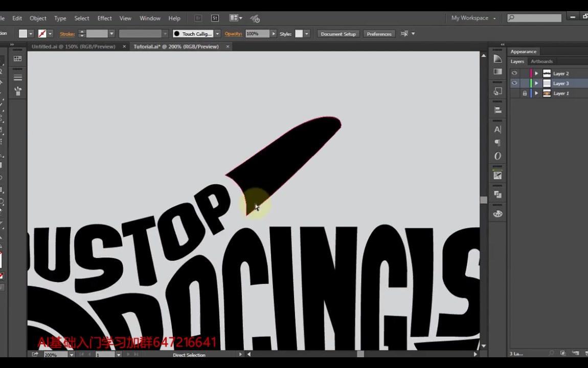
Task: Open the Gradient panel
Action: pos(497,72)
